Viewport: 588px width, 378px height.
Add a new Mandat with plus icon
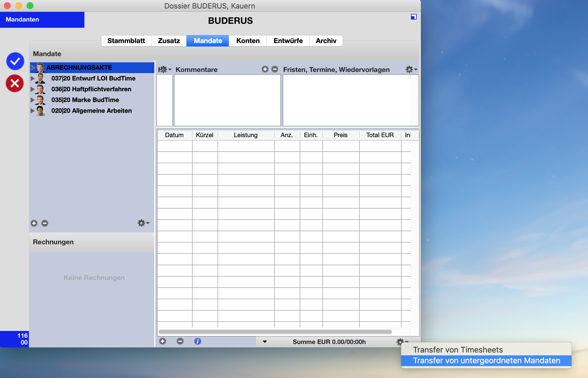34,223
